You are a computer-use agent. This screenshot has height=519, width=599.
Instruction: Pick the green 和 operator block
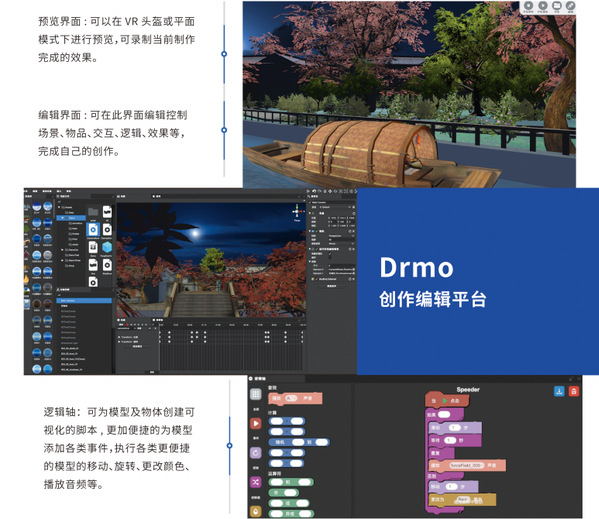point(291,482)
